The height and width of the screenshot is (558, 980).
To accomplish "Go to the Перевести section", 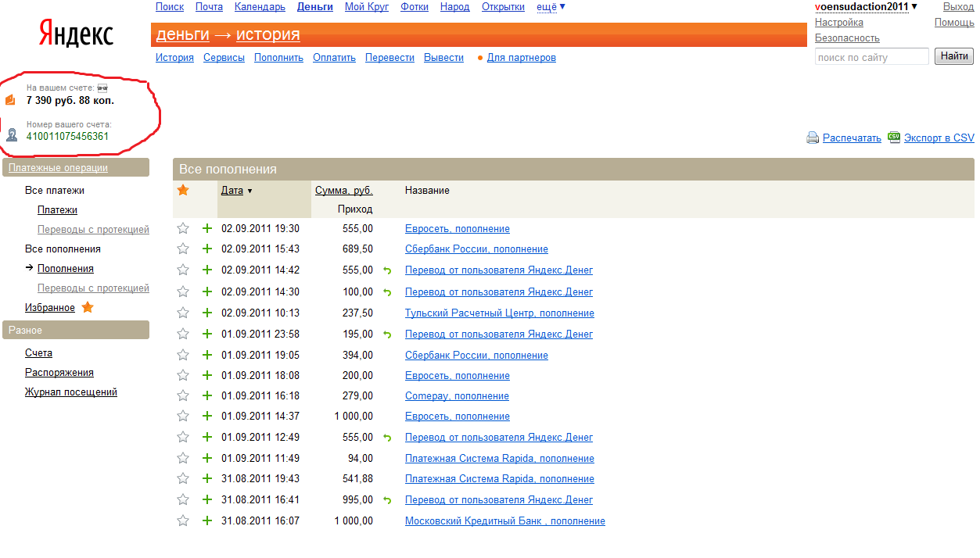I will (x=389, y=57).
